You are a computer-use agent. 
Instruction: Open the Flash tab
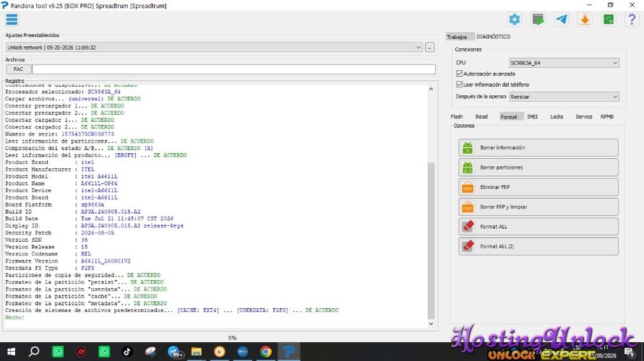456,116
